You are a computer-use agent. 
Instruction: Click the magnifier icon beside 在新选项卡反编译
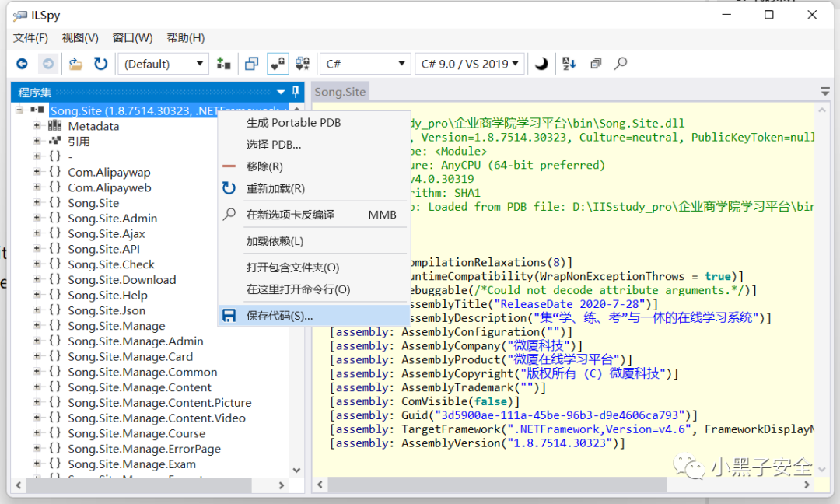coord(229,215)
